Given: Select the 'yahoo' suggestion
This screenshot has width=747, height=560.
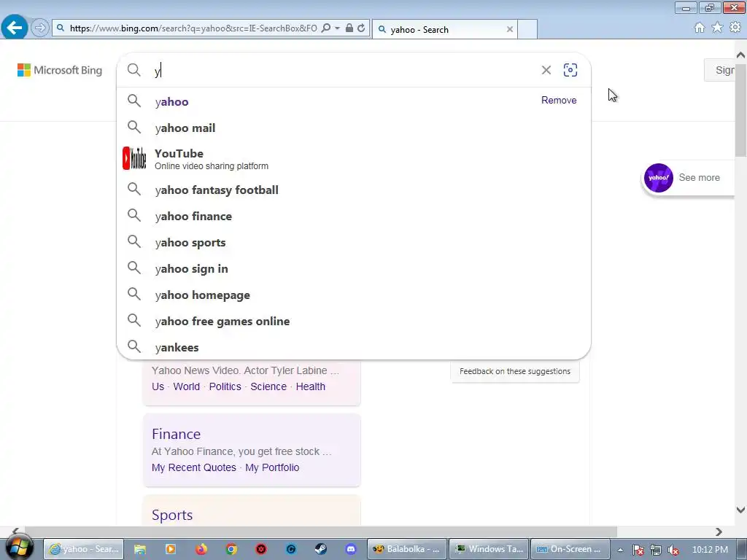Looking at the screenshot, I should 354,101.
